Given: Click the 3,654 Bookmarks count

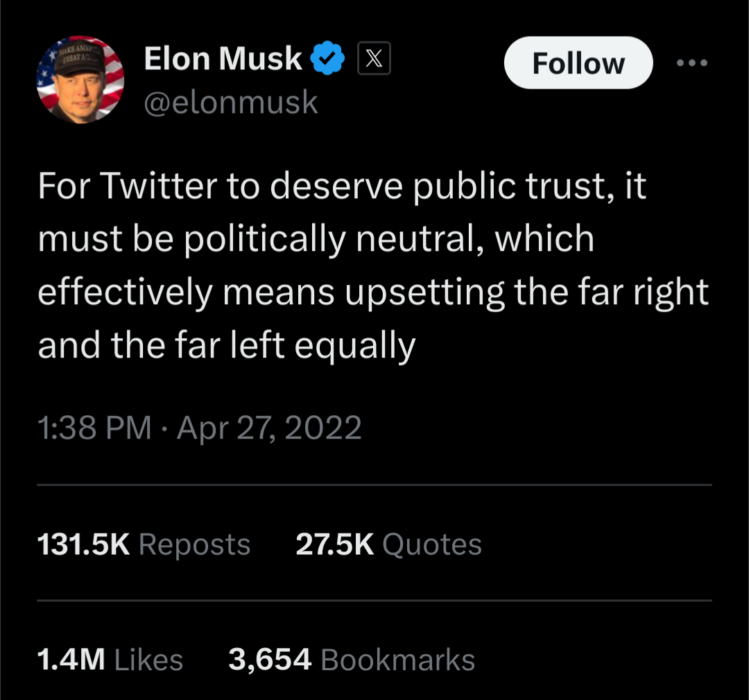Looking at the screenshot, I should [352, 660].
